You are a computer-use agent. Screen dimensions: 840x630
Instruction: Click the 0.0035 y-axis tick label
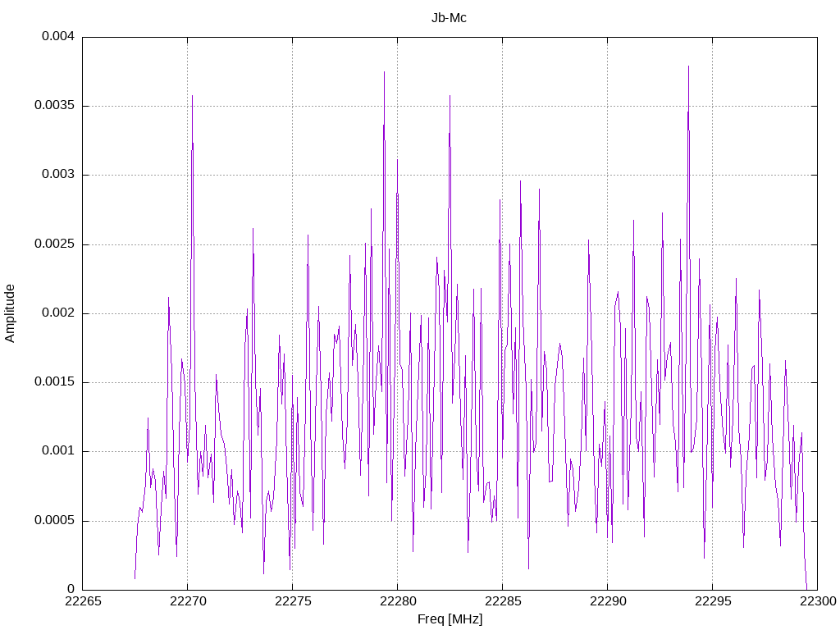pyautogui.click(x=54, y=106)
